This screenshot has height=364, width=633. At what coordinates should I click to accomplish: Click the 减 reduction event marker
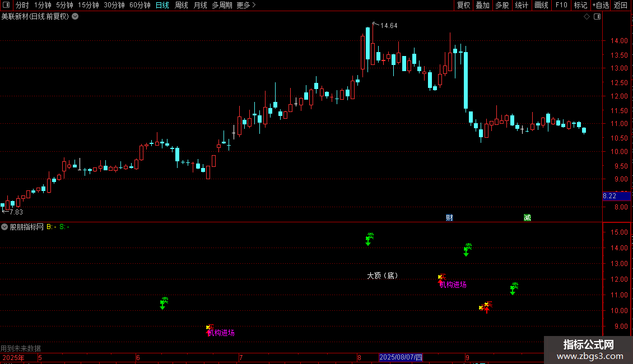527,218
